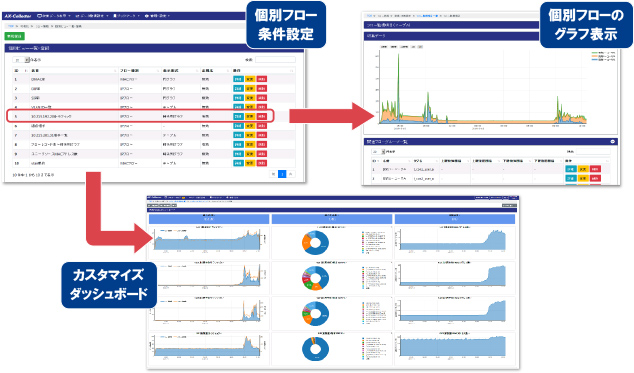The height and width of the screenshot is (373, 634).
Task: Click the TOP breadcrumb link in flow list page
Action: click(x=11, y=26)
